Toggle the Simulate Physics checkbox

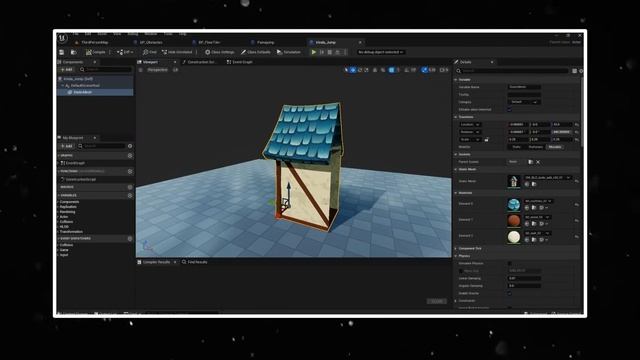[509, 264]
